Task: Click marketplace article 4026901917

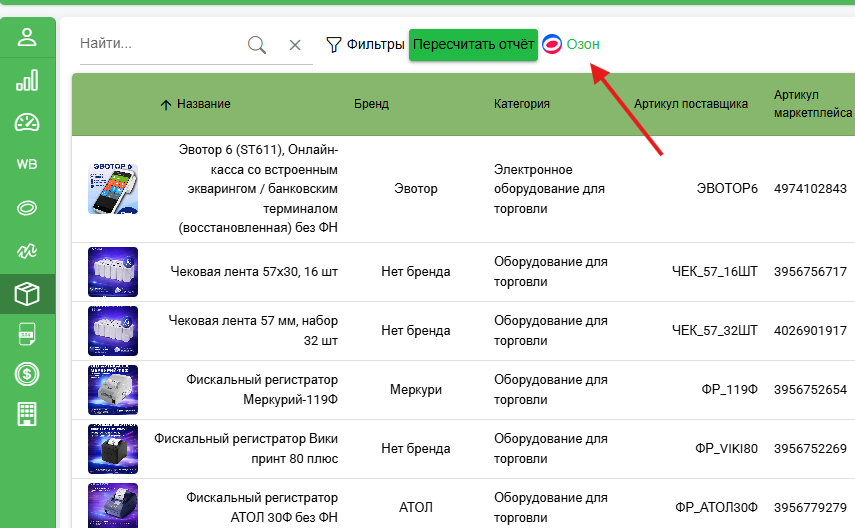Action: pyautogui.click(x=810, y=331)
